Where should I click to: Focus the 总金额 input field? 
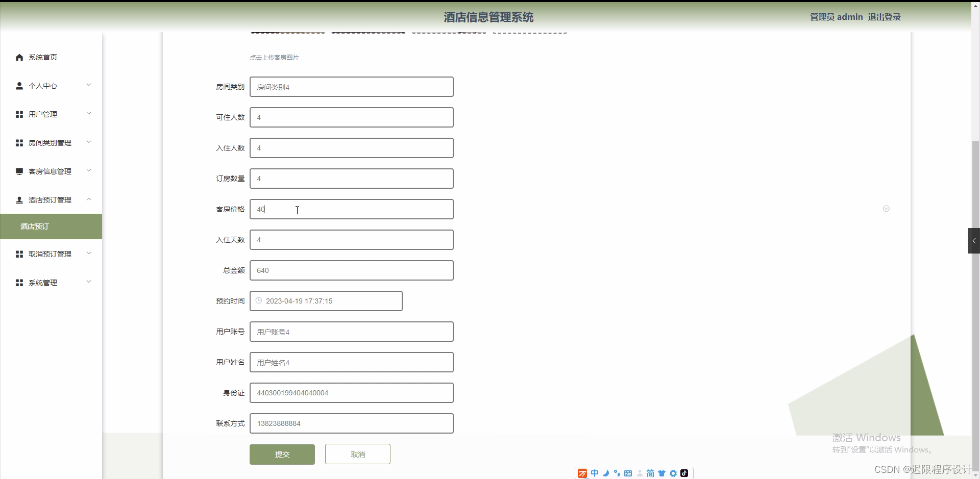[352, 270]
